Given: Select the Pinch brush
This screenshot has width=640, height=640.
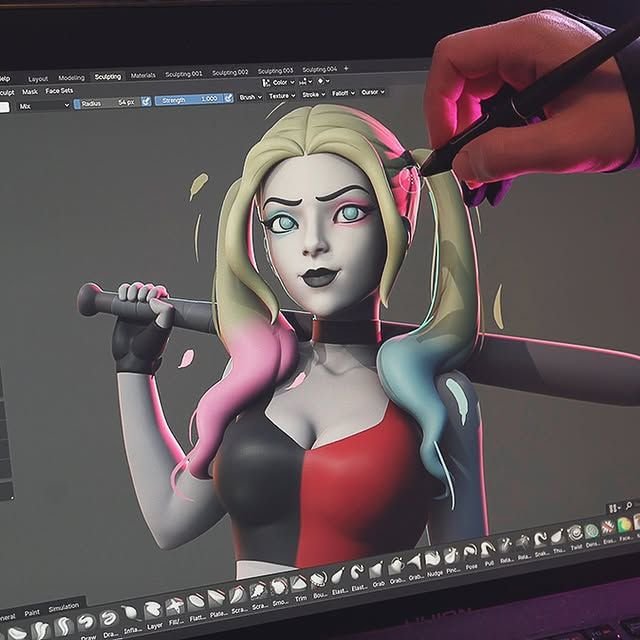Looking at the screenshot, I should [452, 561].
